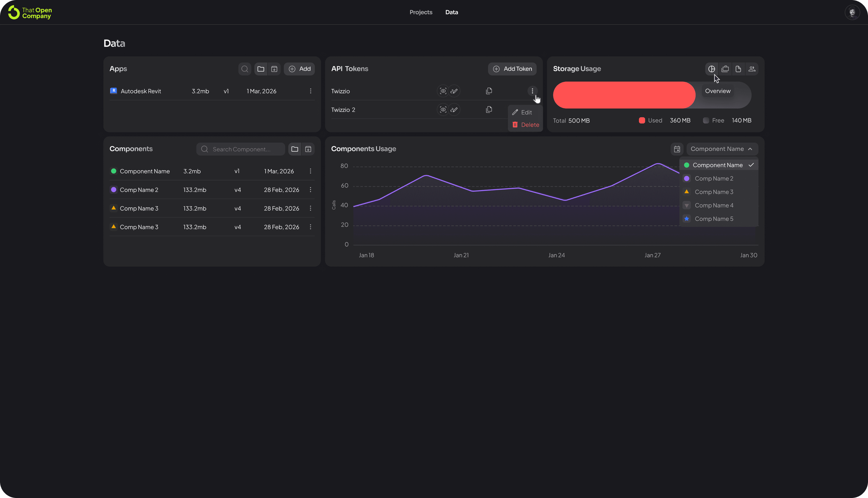Viewport: 868px width, 498px height.
Task: Click the Autodesk Revit app icon
Action: [x=114, y=91]
